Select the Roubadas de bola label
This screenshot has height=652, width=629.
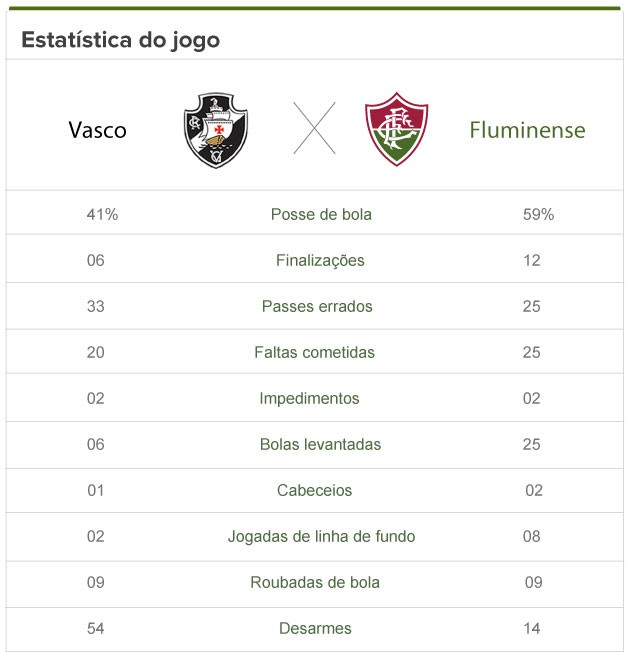pos(315,582)
